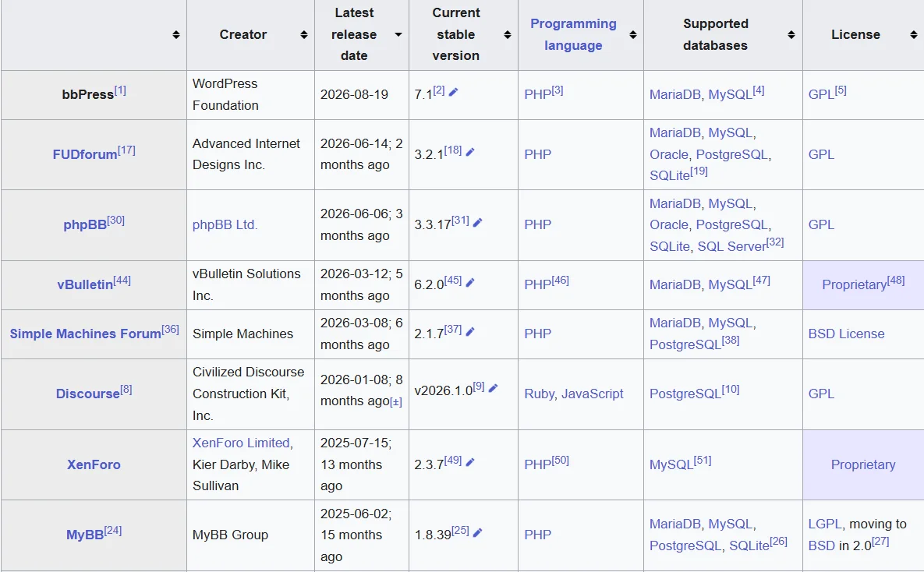Viewport: 924px width, 572px height.
Task: Open the FUDforum article link
Action: (x=85, y=154)
